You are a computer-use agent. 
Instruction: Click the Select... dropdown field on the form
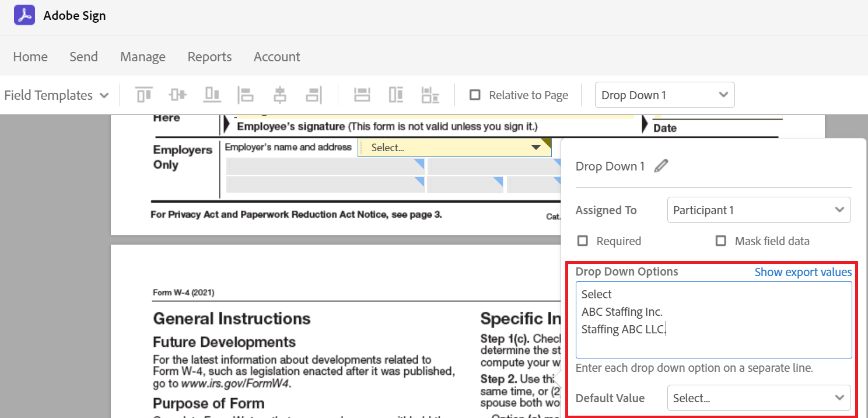click(x=454, y=148)
